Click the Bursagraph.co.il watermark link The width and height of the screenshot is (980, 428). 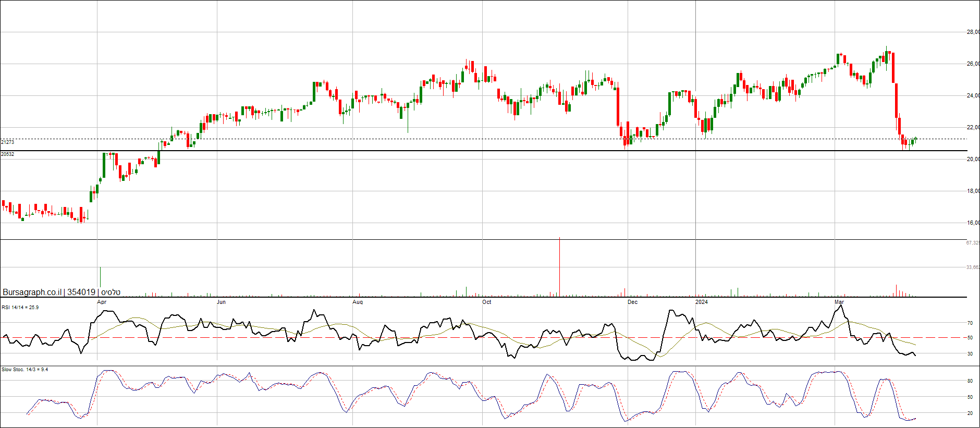[x=32, y=292]
